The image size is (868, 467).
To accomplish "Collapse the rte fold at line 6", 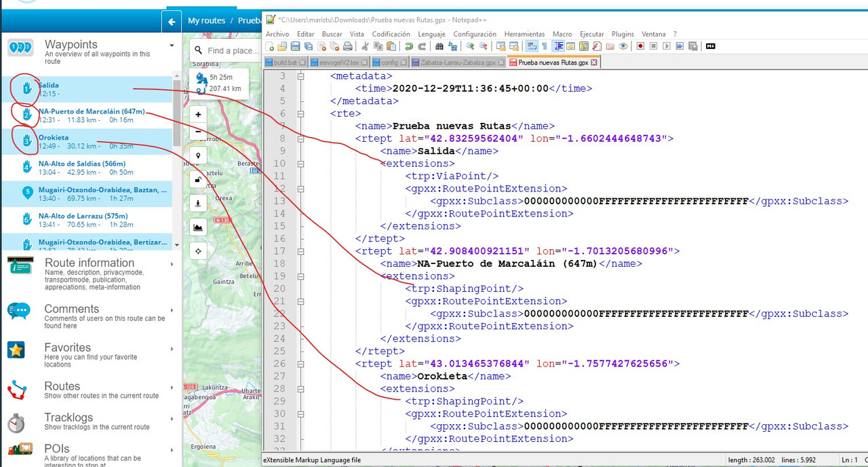I will pos(300,113).
